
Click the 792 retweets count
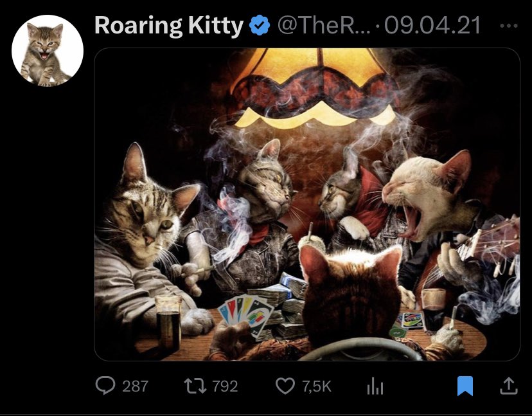click(x=224, y=386)
